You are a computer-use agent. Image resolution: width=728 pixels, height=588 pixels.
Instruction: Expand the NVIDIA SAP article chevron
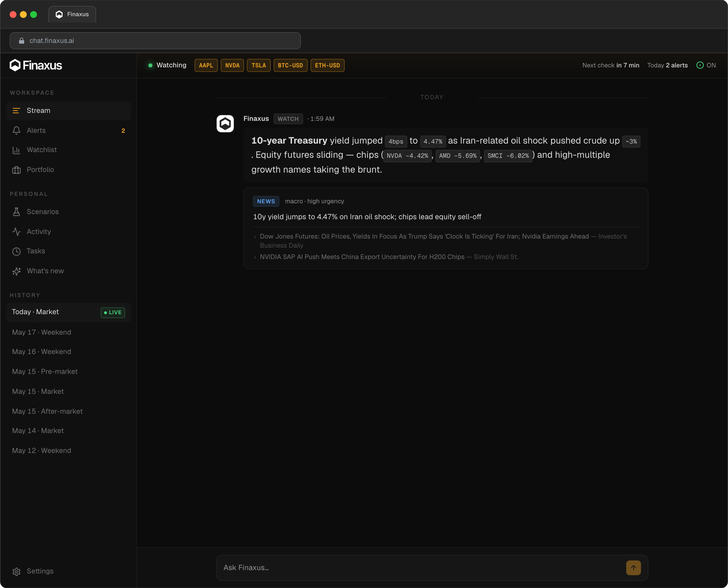point(255,257)
